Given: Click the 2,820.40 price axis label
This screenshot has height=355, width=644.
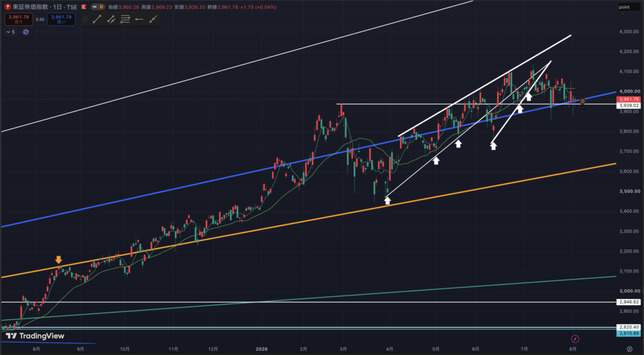Looking at the screenshot, I should 629,327.
